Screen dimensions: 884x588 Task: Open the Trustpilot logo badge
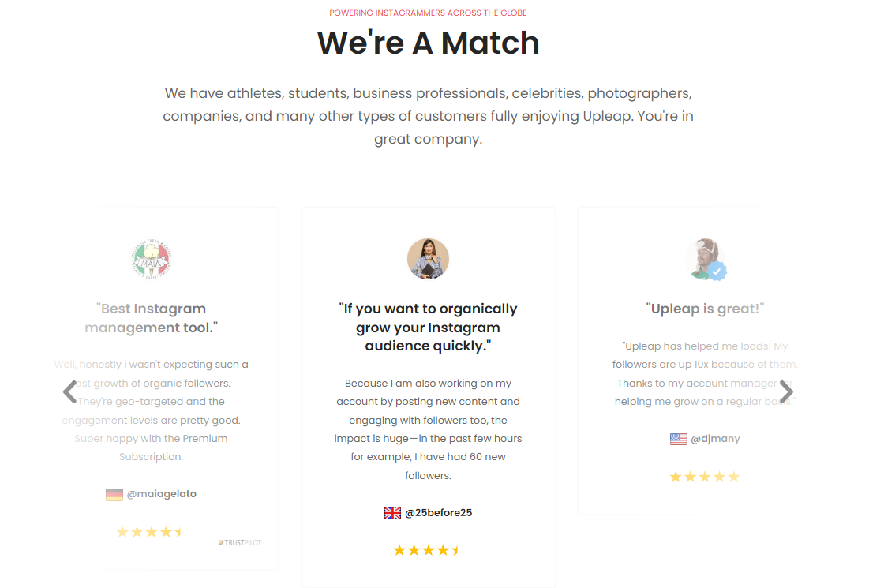pyautogui.click(x=240, y=542)
